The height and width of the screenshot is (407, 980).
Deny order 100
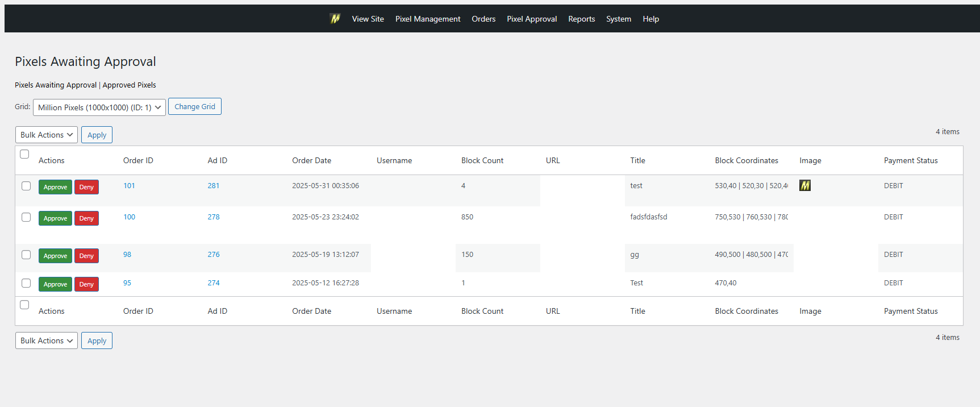click(x=86, y=218)
